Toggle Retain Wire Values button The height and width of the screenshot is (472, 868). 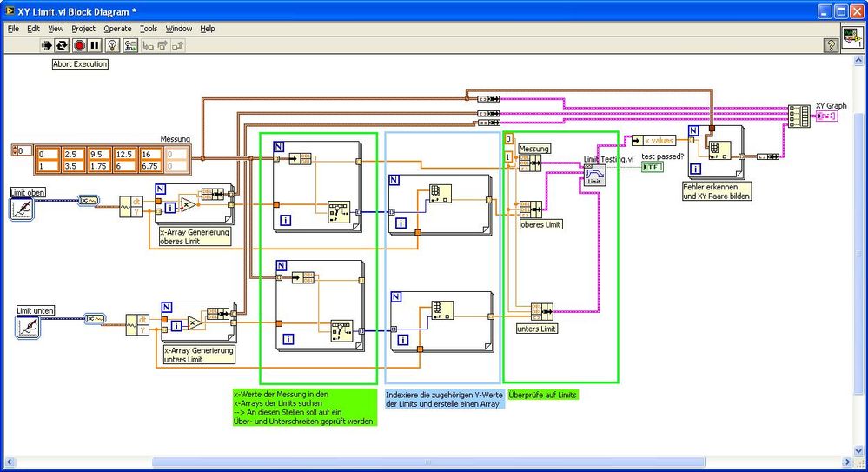click(130, 45)
